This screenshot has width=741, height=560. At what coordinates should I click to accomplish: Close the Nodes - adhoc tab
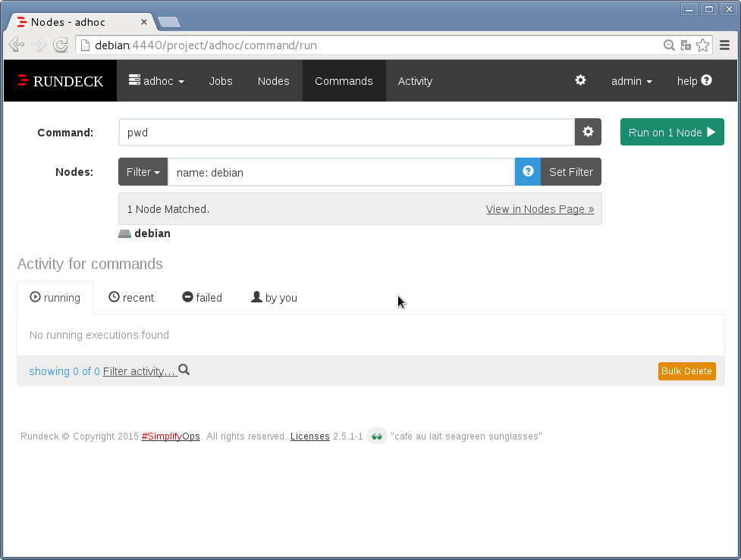pos(144,22)
